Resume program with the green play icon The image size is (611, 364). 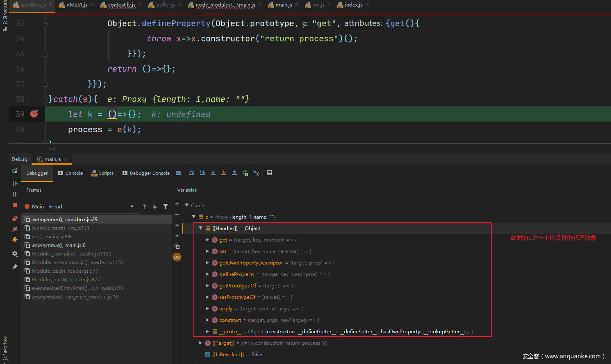pos(15,183)
